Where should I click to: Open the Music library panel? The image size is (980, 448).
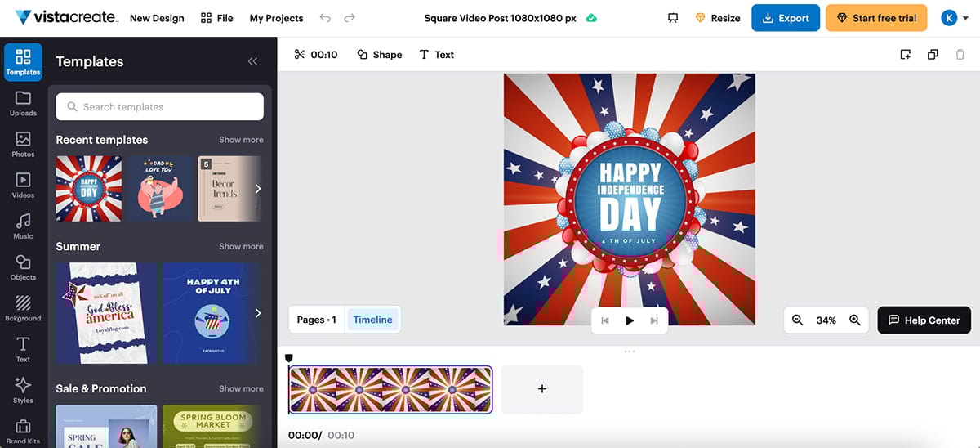coord(23,226)
